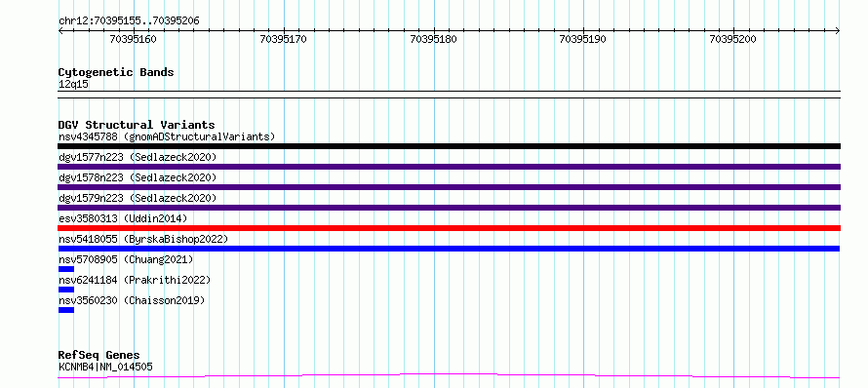Click the short blue bar under nsv6241184
868x388 pixels.
[66, 290]
